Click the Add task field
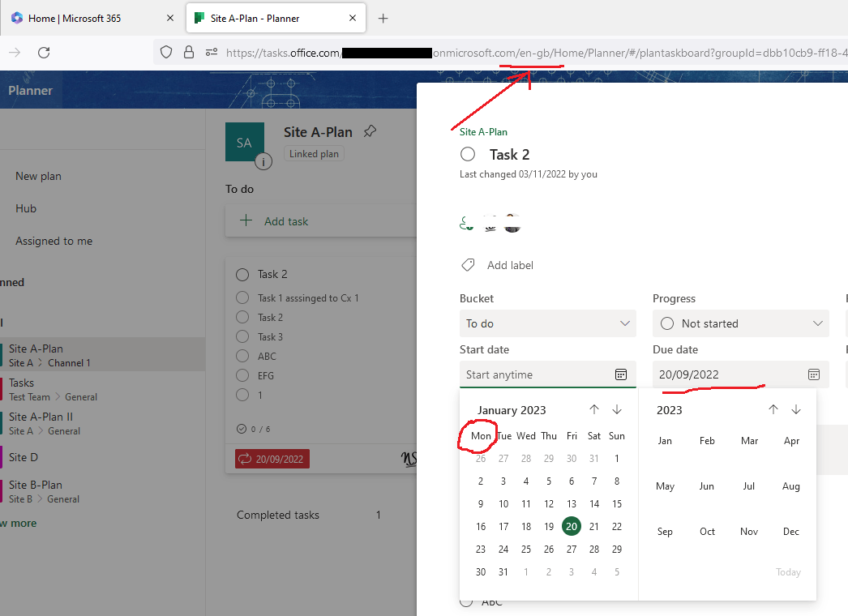The image size is (848, 616). pyautogui.click(x=286, y=220)
